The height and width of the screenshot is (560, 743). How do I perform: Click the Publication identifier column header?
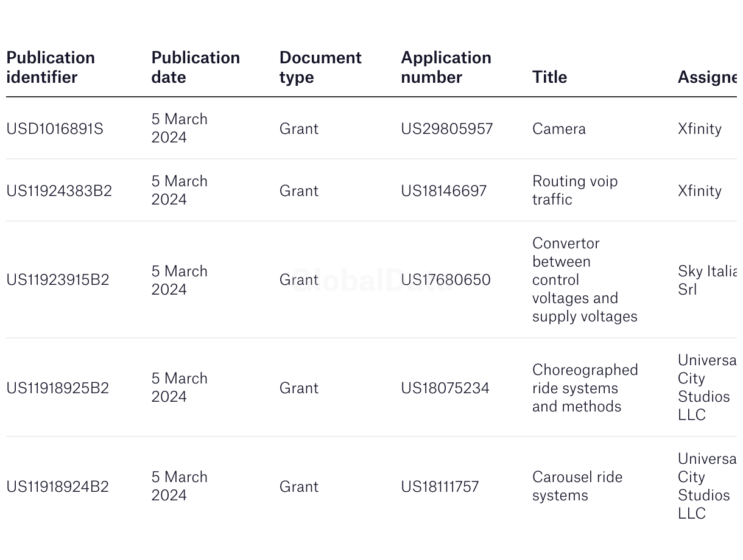51,67
